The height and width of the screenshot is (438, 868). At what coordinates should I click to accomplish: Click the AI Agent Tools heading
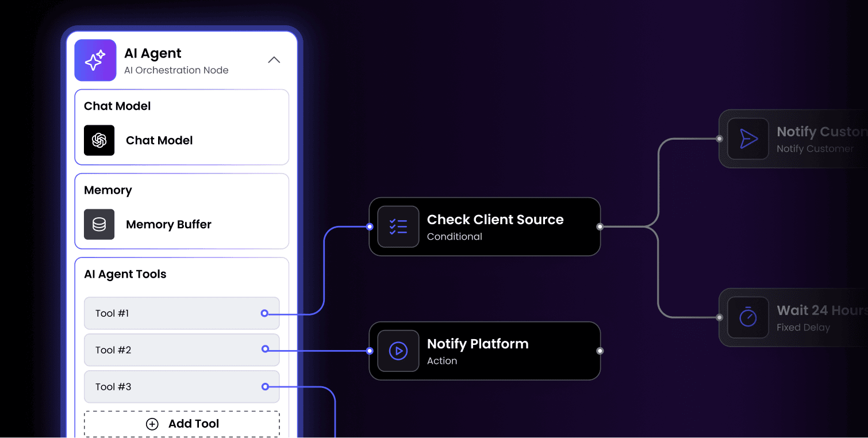pos(125,274)
